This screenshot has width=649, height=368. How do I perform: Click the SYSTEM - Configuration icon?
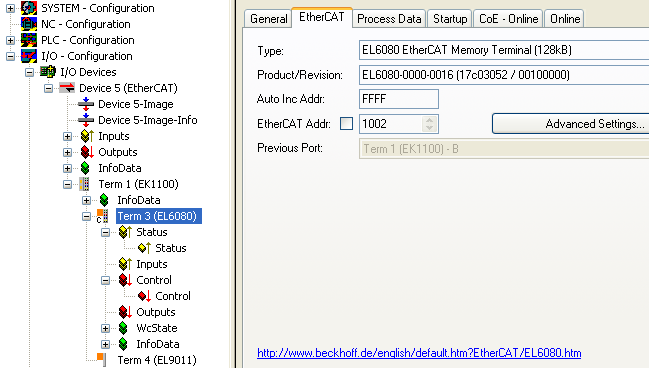29,8
